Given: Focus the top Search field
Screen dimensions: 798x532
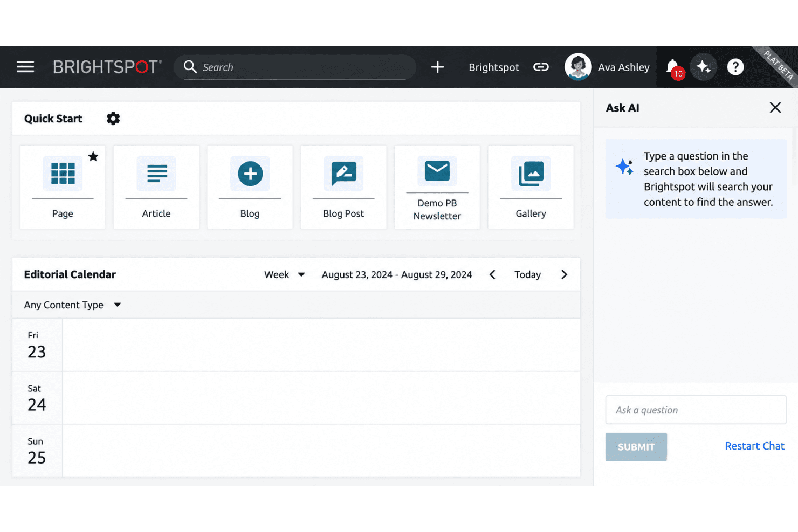Looking at the screenshot, I should click(295, 67).
